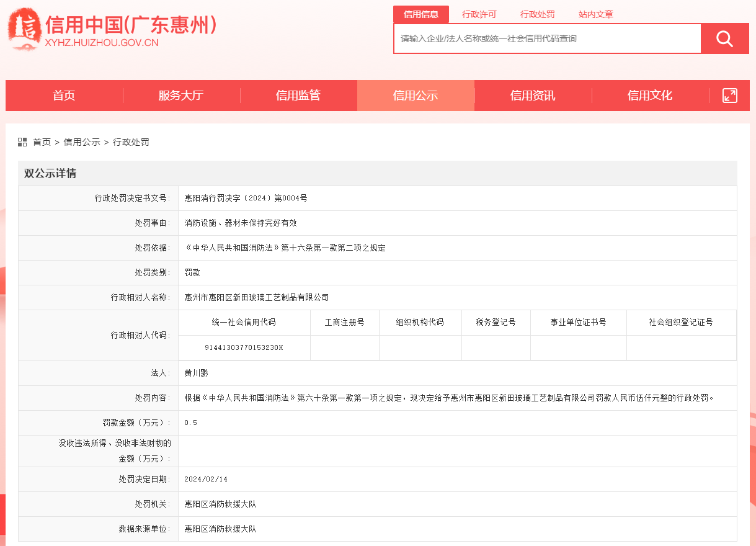Click the 行政相对人代码 field label

(x=140, y=335)
